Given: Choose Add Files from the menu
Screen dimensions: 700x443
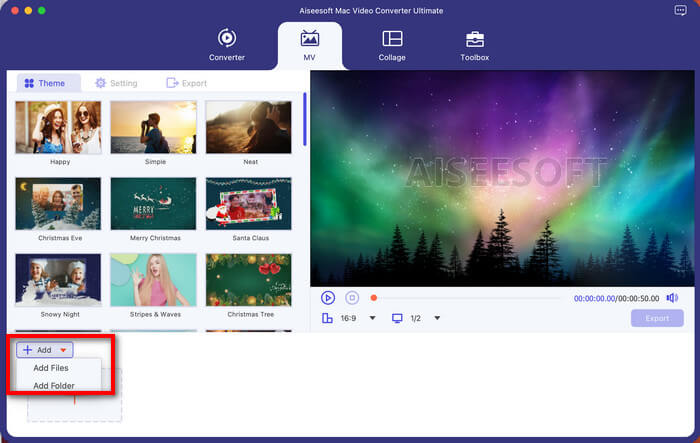Looking at the screenshot, I should (51, 368).
